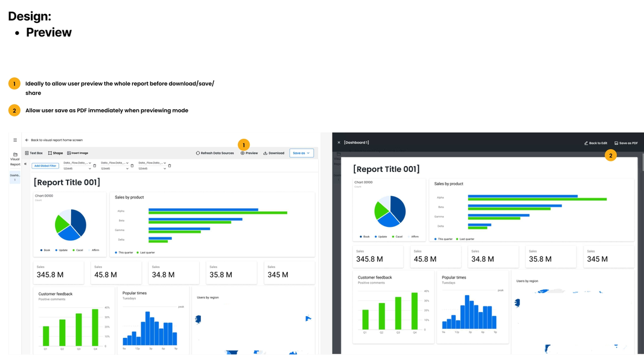644x362 pixels.
Task: Click the Users by region title in the preview
Action: coord(527,281)
